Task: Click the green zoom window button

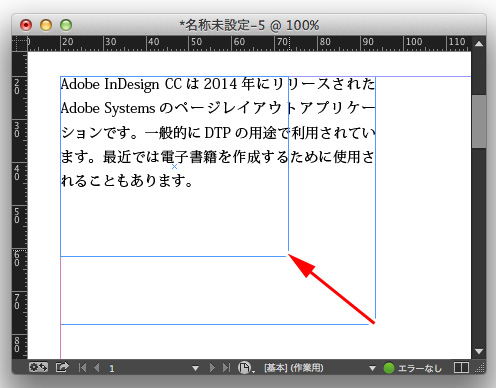Action: [66, 25]
